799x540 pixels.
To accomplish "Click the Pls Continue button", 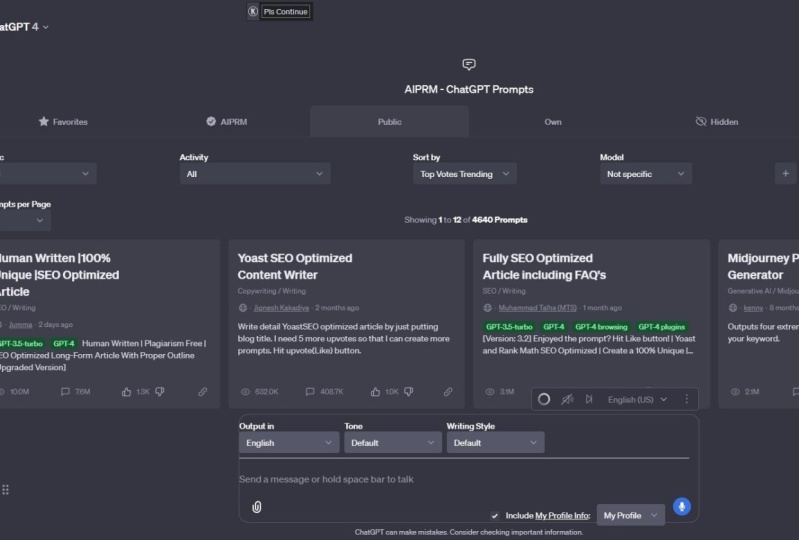I will pos(285,12).
